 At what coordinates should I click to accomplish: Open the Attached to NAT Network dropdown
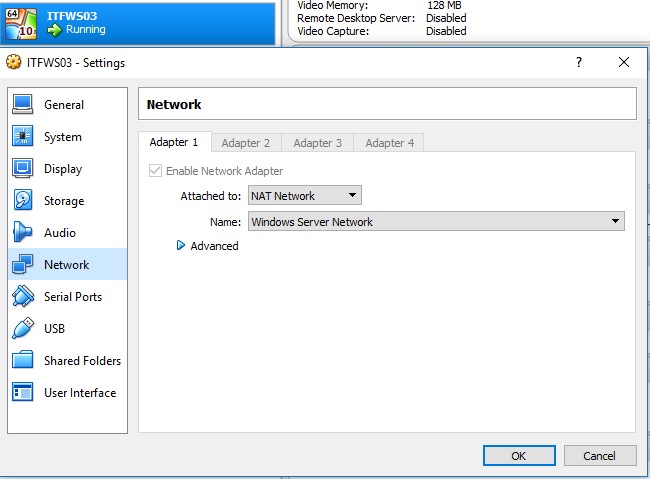pos(305,195)
